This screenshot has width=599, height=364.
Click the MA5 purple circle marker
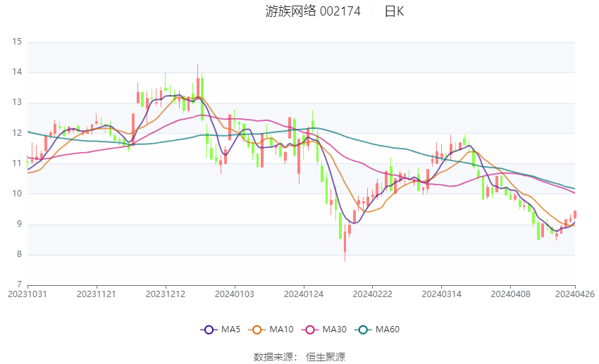click(x=209, y=329)
